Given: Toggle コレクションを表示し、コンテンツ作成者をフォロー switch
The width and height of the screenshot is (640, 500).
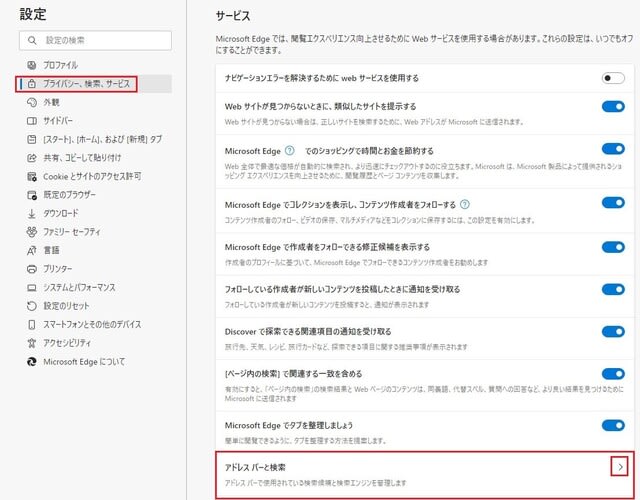Looking at the screenshot, I should click(613, 203).
